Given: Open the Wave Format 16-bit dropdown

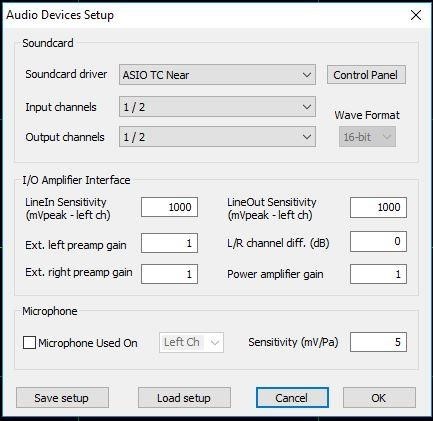Looking at the screenshot, I should pyautogui.click(x=367, y=137).
